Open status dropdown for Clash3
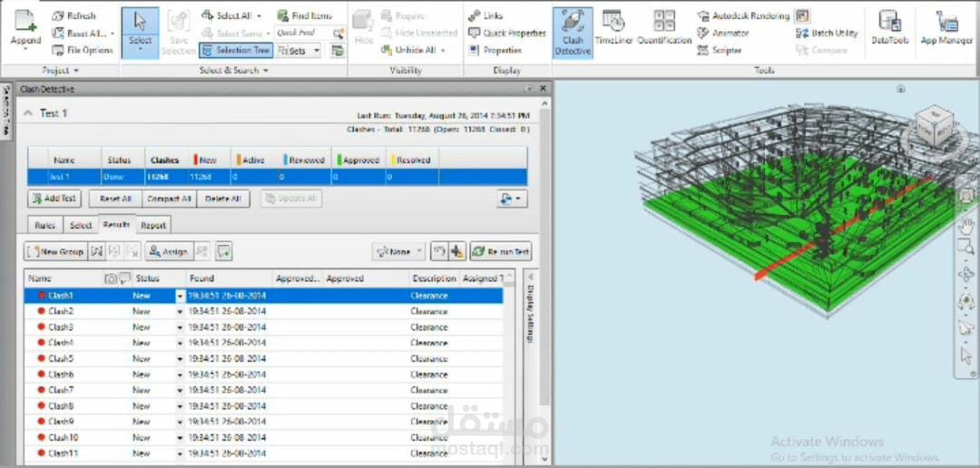Screen dimensions: 980x468 click(181, 327)
